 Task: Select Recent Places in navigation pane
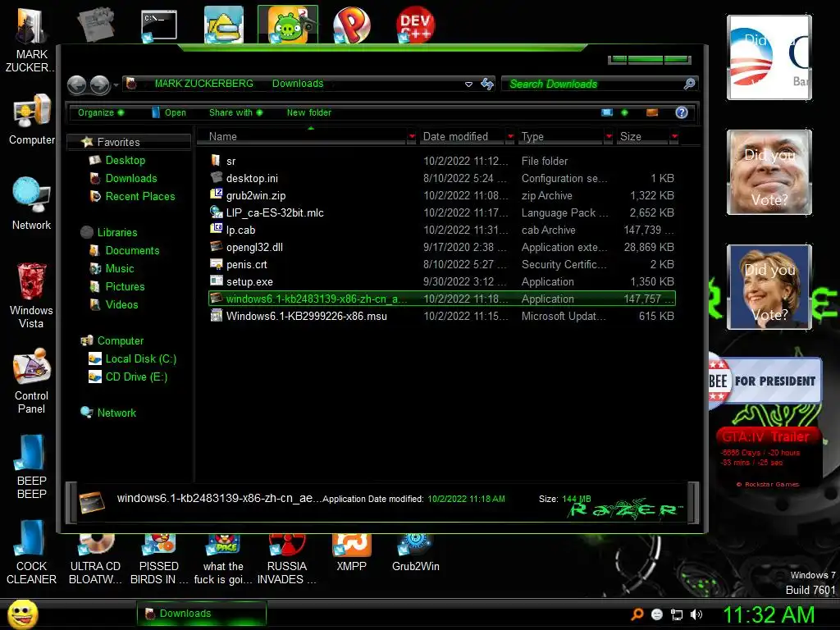tap(140, 197)
